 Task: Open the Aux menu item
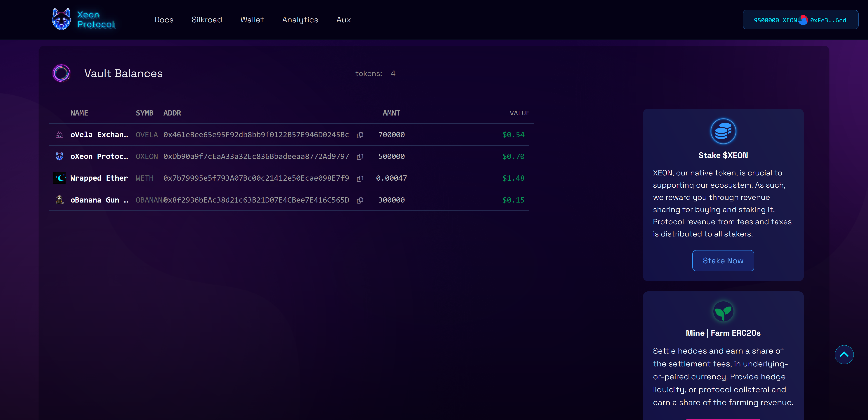[343, 20]
